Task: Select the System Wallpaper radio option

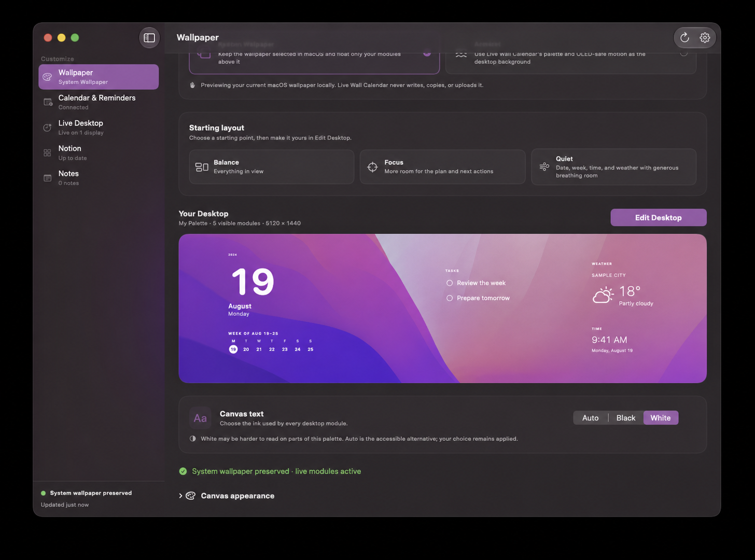Action: point(427,52)
